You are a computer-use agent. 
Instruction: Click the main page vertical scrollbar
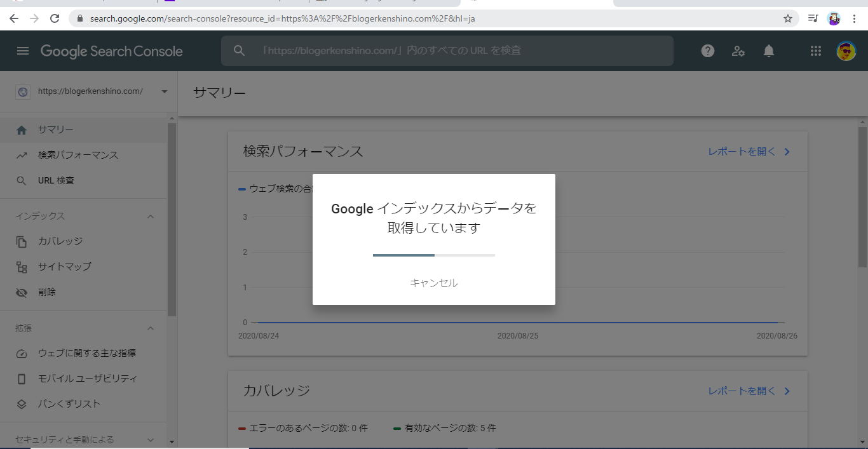pos(862,197)
